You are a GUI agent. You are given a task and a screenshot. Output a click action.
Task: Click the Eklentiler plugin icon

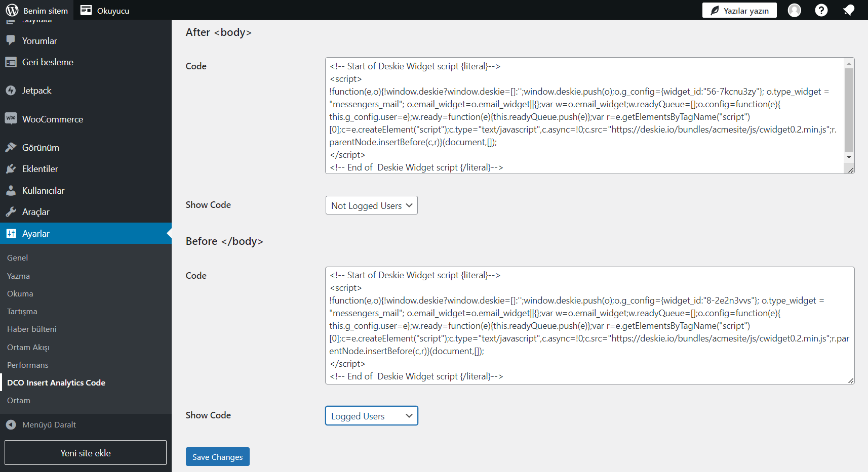pyautogui.click(x=11, y=169)
